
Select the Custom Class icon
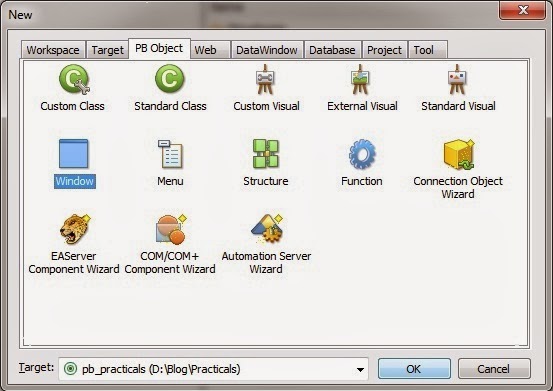click(x=74, y=79)
